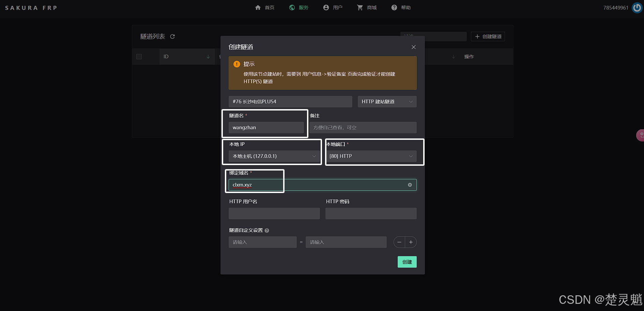Add a custom setting row with plus
This screenshot has width=644, height=311.
click(x=411, y=242)
